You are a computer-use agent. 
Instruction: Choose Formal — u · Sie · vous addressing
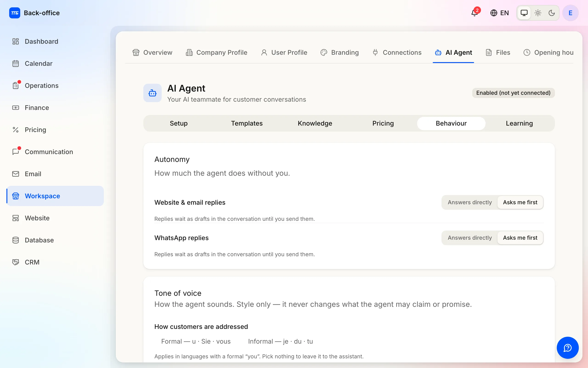(196, 341)
